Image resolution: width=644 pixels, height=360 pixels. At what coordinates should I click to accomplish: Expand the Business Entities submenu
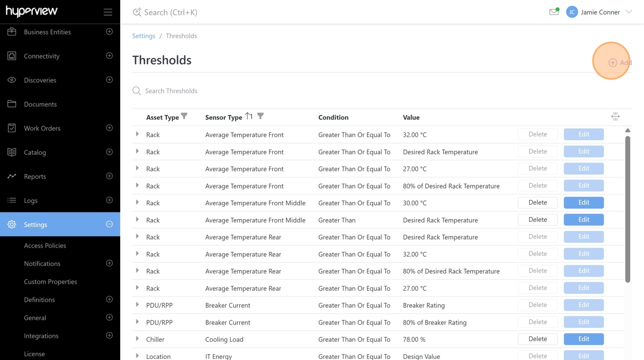109,32
